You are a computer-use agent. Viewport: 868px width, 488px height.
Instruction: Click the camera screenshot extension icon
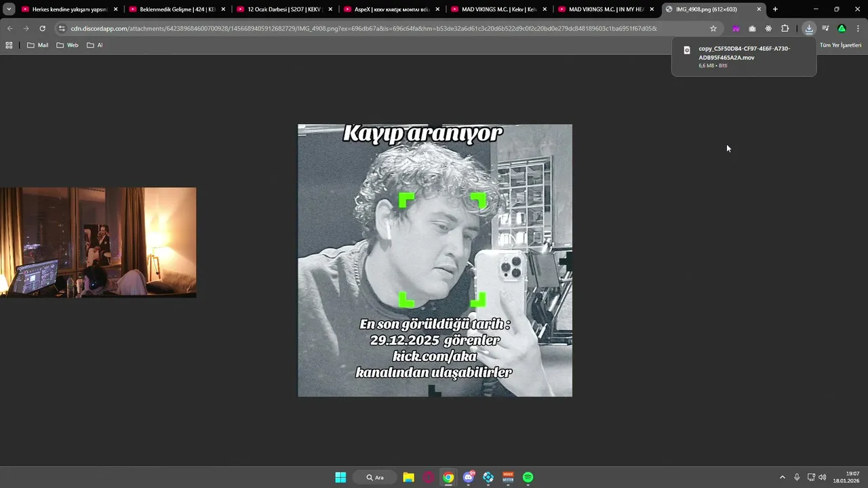pos(752,28)
